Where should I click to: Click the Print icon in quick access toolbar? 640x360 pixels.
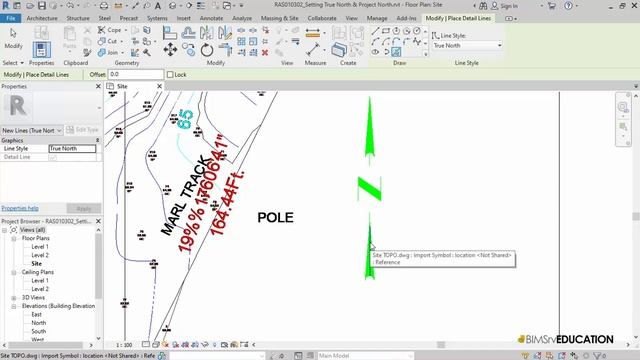[x=104, y=6]
